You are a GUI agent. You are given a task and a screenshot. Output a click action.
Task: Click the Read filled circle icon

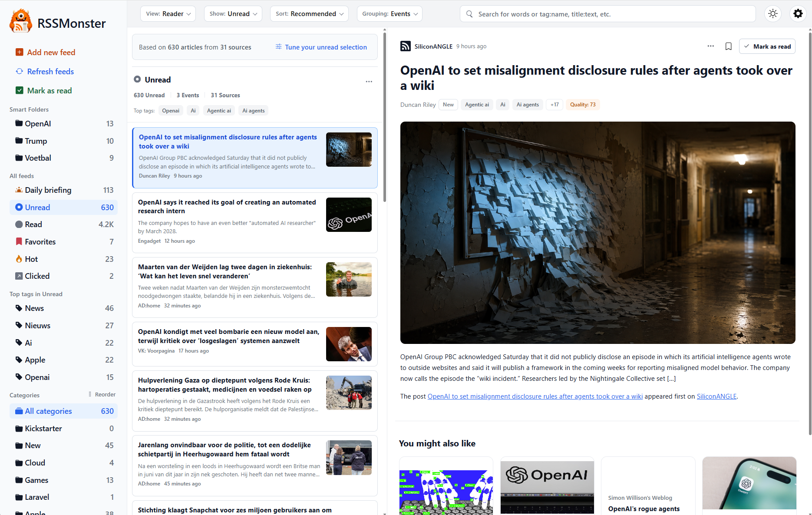(19, 224)
